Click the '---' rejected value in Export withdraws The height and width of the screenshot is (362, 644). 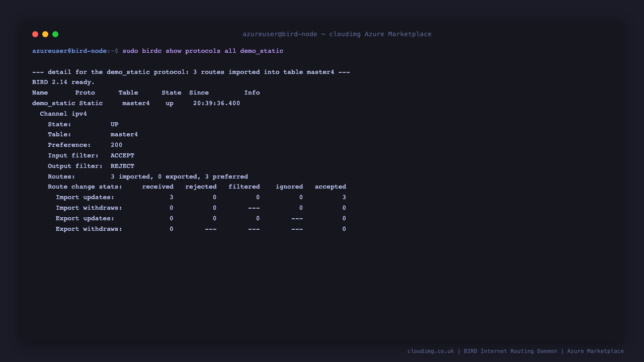[211, 229]
